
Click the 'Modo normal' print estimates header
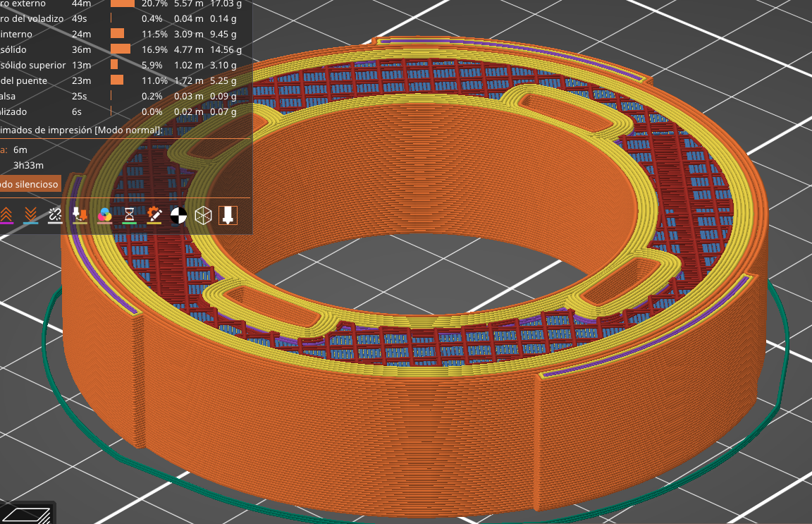(81, 130)
